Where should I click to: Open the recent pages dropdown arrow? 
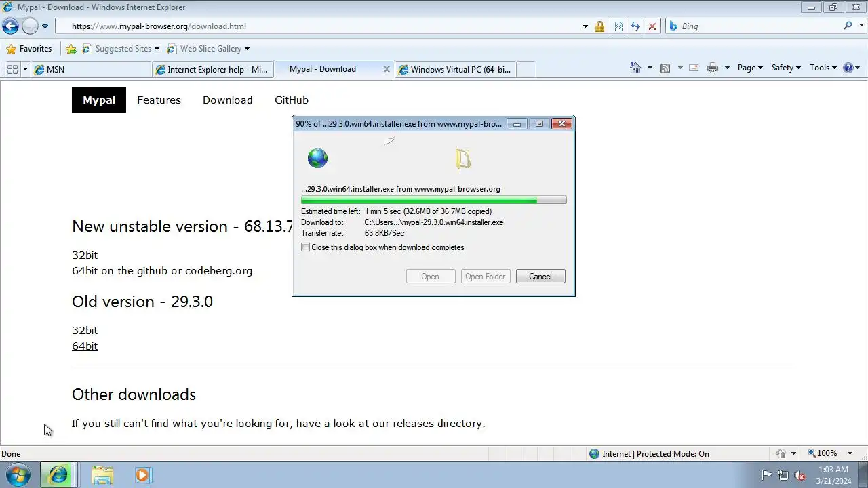[45, 26]
